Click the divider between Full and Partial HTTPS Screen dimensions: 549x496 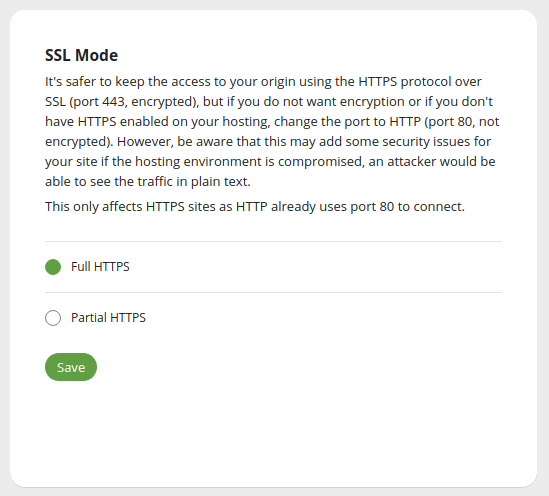(x=273, y=293)
